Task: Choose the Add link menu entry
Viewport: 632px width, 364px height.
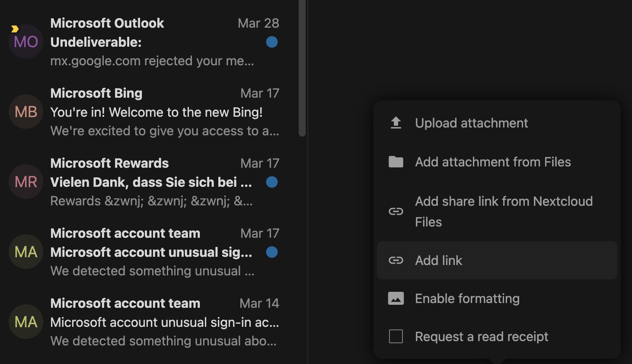Action: tap(497, 260)
